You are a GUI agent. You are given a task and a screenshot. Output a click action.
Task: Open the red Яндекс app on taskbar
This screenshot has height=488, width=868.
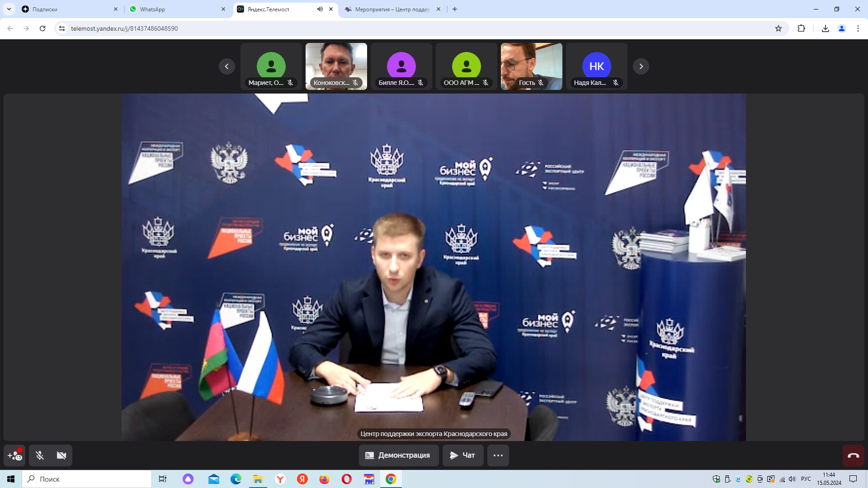tap(302, 479)
